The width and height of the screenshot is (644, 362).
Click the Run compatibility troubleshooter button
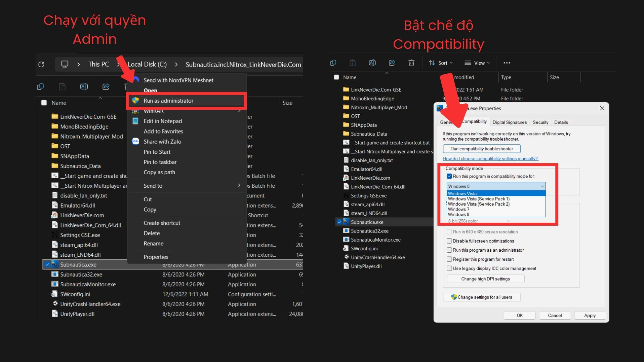pos(481,149)
